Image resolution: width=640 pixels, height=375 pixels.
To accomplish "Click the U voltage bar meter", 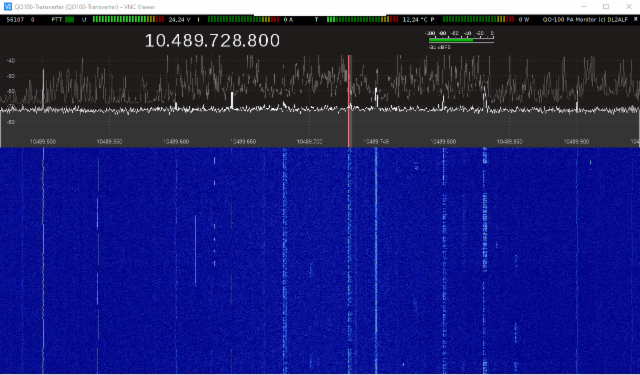I will 128,20.
